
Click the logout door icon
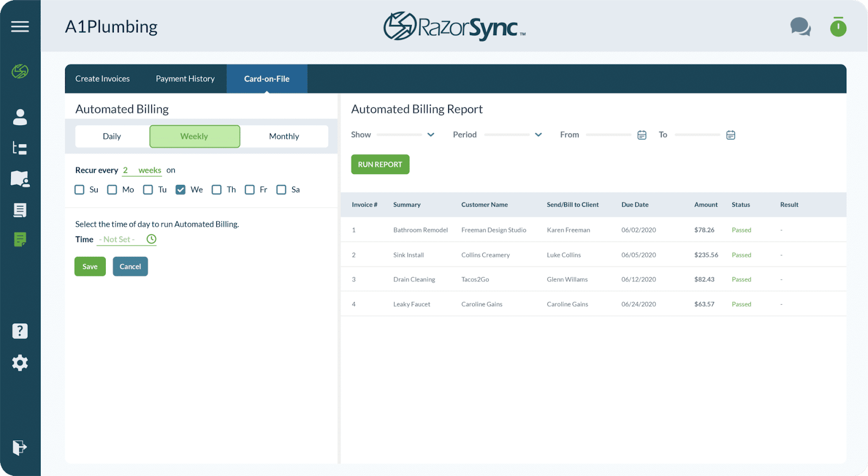(x=20, y=448)
